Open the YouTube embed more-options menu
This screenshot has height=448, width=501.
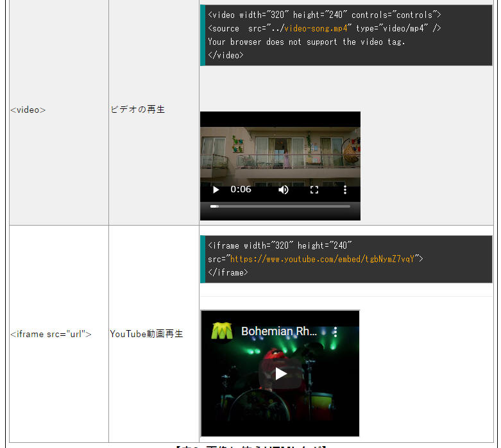click(x=335, y=332)
